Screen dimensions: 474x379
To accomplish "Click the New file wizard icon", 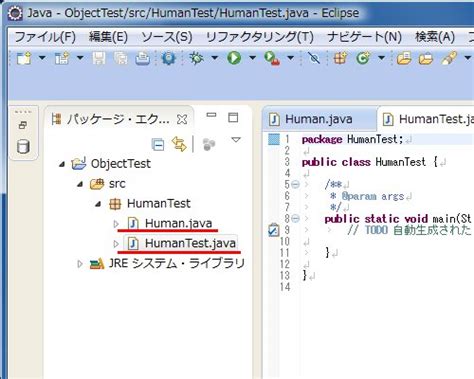I will 24,58.
